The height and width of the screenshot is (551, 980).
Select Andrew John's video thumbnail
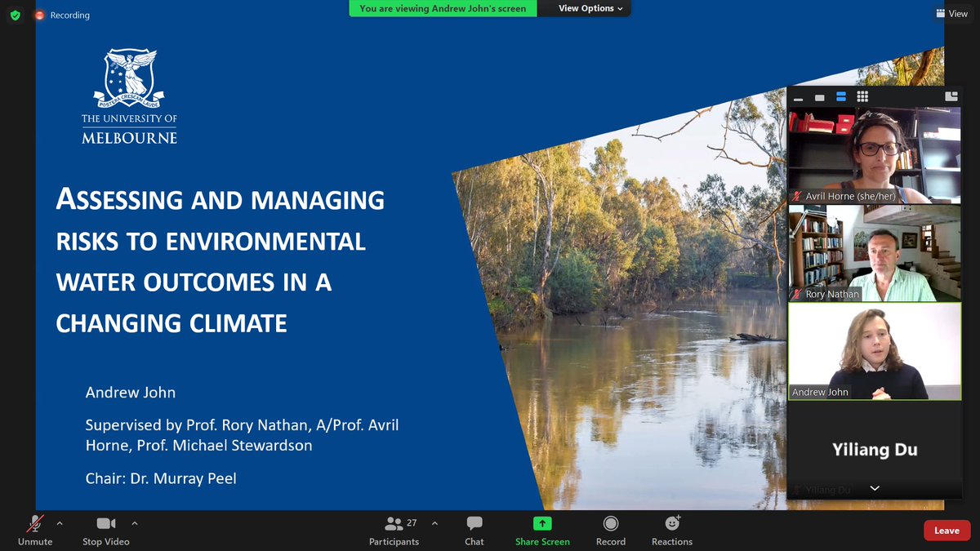[x=874, y=351]
